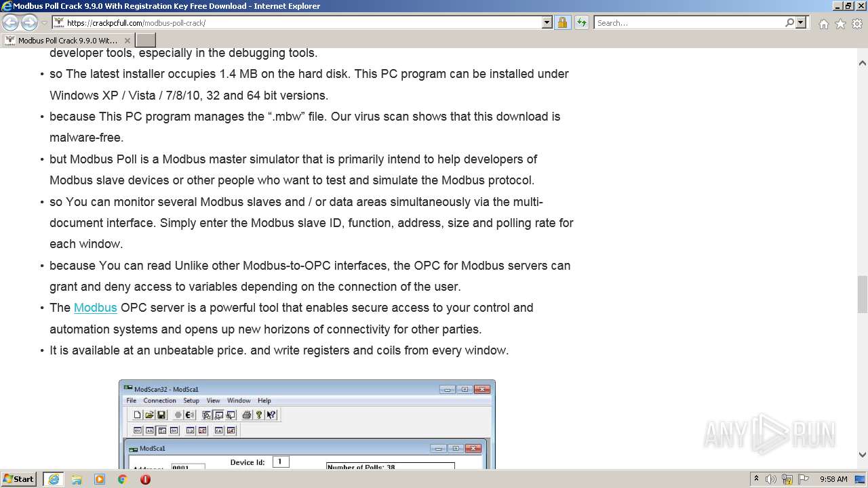Focus the crackpcfull.com address bar

303,23
